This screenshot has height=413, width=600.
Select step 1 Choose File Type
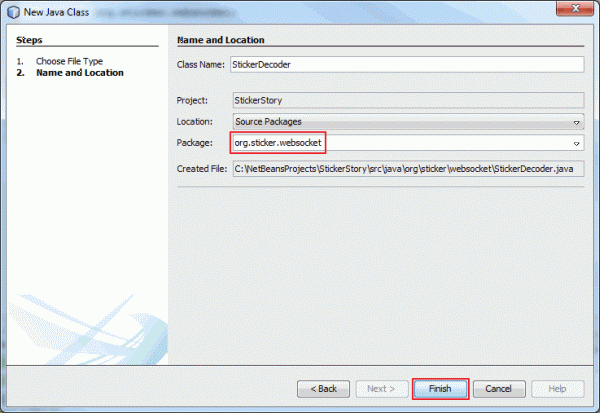[69, 61]
